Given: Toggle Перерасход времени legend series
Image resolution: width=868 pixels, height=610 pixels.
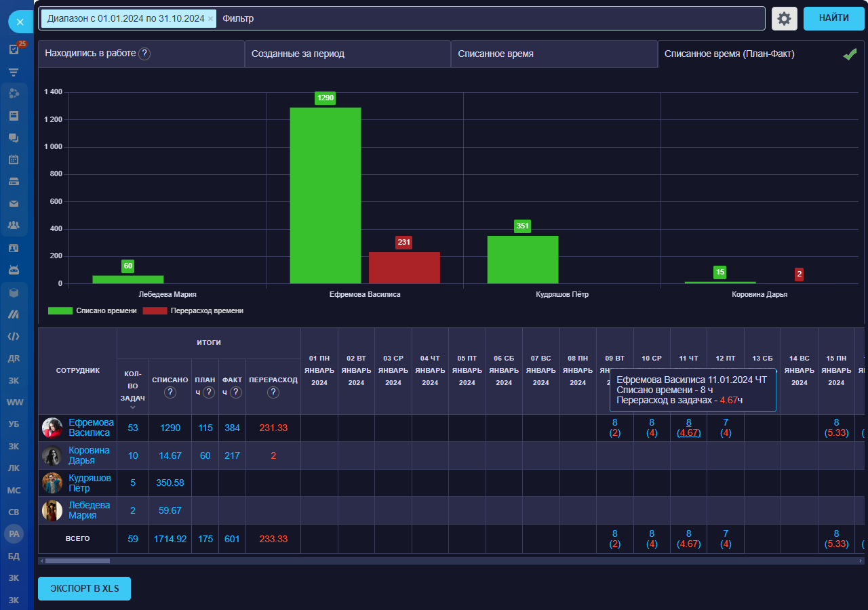Looking at the screenshot, I should coord(193,310).
